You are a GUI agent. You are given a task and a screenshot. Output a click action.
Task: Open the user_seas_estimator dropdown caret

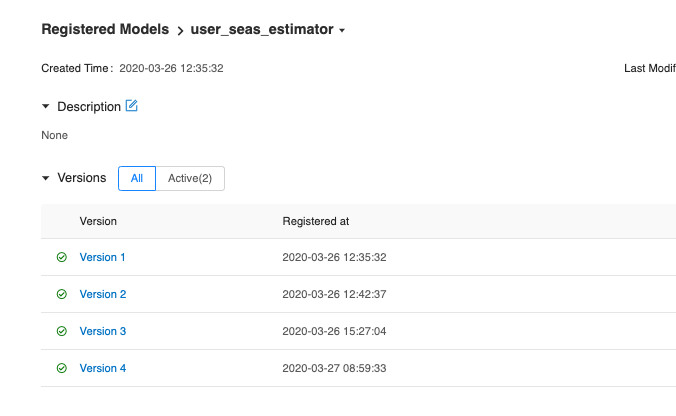tap(342, 30)
